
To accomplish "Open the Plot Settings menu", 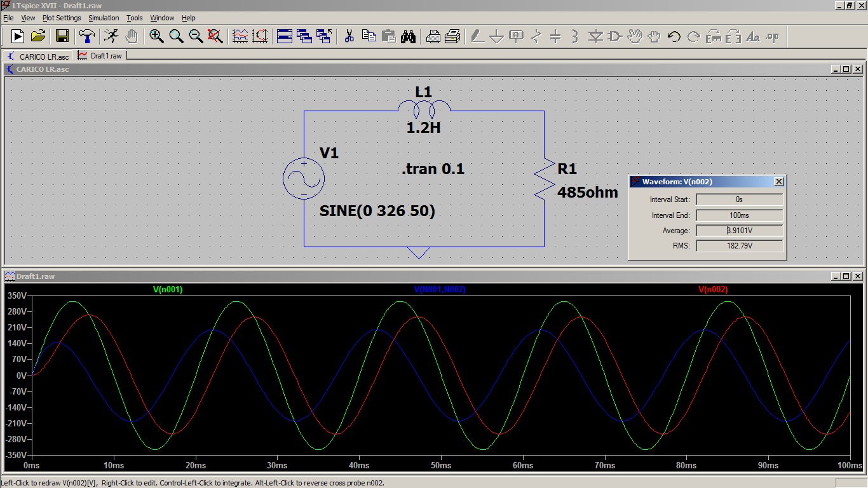I will click(62, 18).
